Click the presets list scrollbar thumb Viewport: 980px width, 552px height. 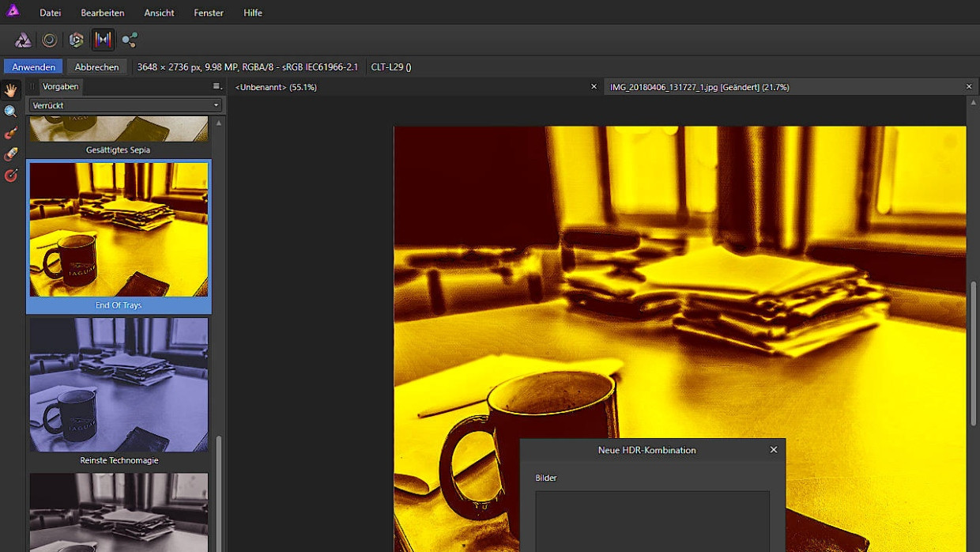click(x=219, y=493)
